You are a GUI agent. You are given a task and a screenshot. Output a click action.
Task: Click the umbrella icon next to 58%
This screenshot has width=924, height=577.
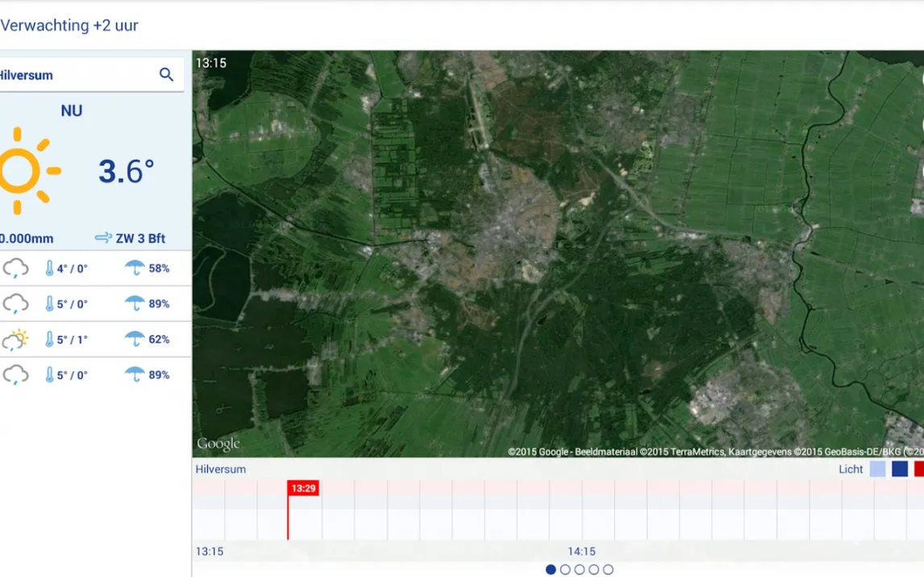[x=135, y=268]
